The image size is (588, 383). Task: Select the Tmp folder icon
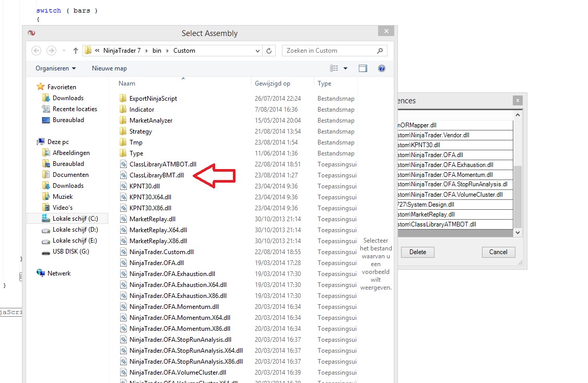pyautogui.click(x=123, y=142)
